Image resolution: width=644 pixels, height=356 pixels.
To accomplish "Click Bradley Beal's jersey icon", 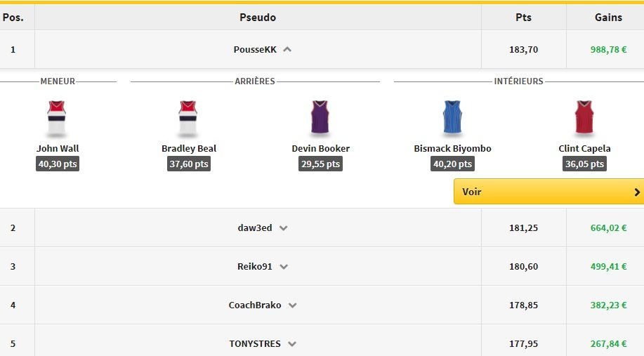I will 188,119.
